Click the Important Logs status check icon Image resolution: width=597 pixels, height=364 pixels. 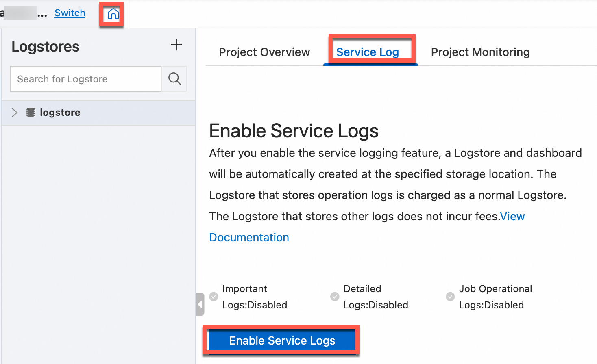[x=214, y=297]
